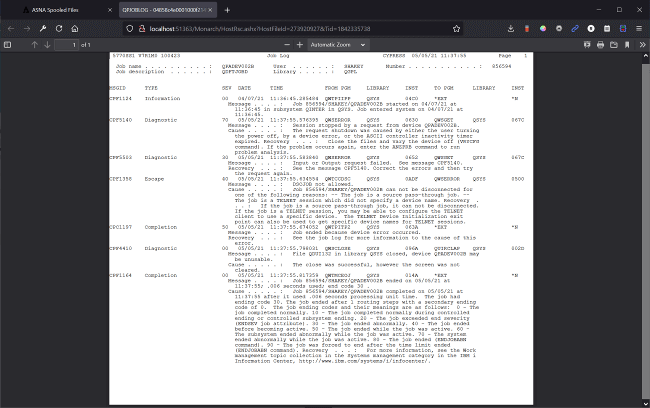Toggle the PDF viewer sidebar
The height and width of the screenshot is (408, 650).
coord(7,45)
